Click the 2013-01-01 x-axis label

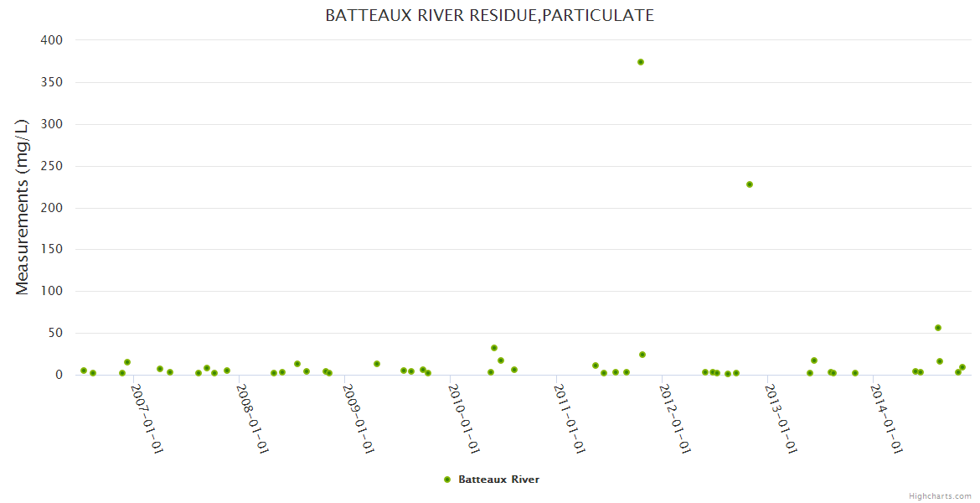coord(780,418)
